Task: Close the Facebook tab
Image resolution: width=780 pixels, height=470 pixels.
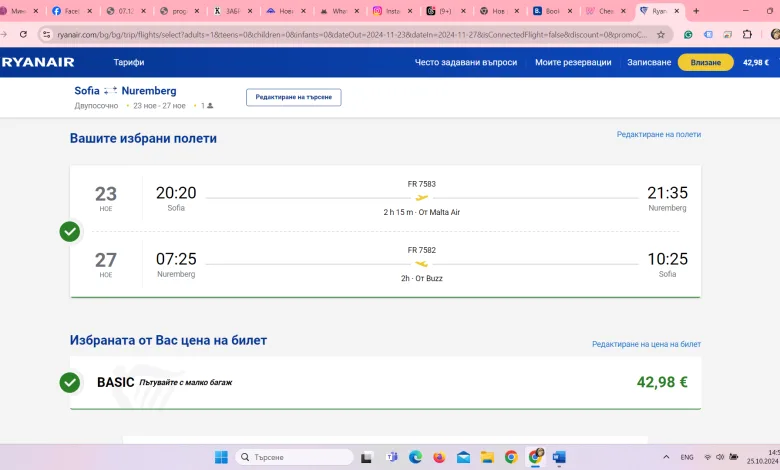Action: click(90, 10)
